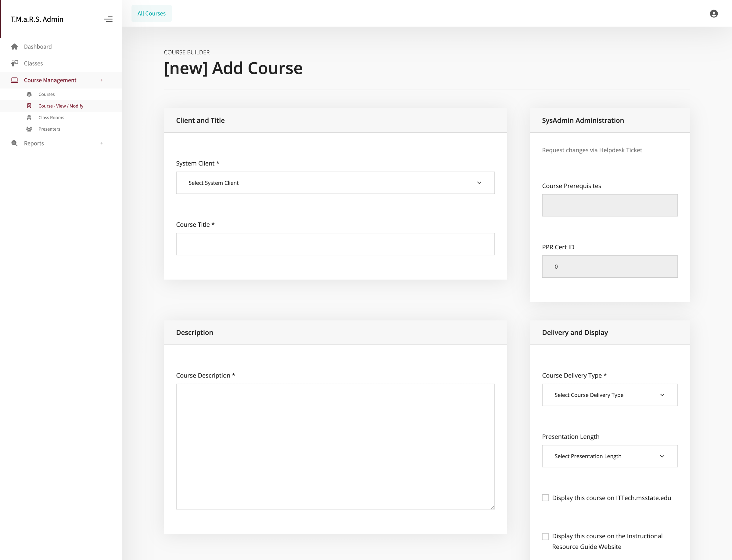Screen dimensions: 732x560
Task: Click the Course - View / Modify icon
Action: pos(29,106)
